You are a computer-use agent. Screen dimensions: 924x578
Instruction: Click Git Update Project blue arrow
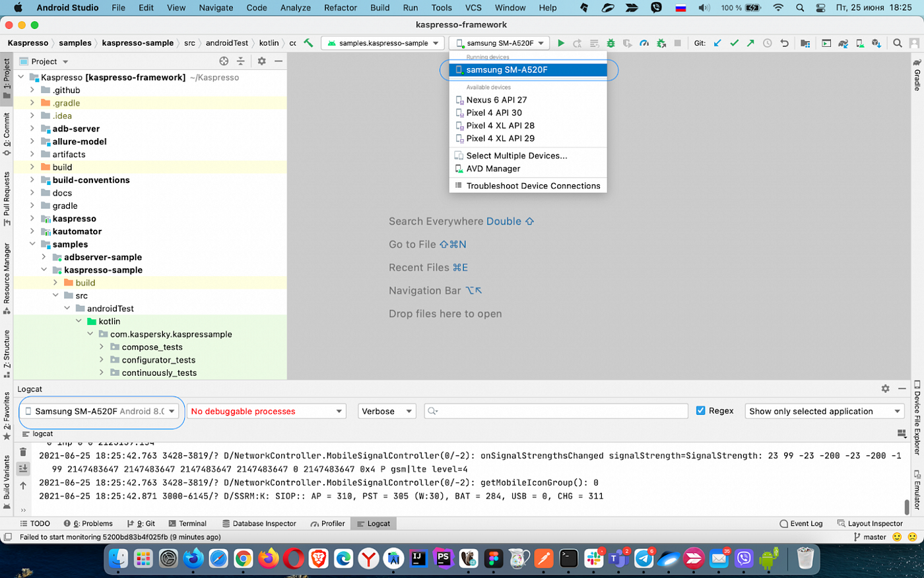pyautogui.click(x=717, y=43)
